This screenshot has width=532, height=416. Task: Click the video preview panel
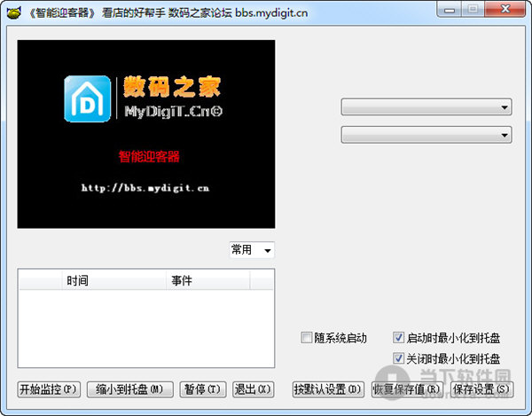point(146,134)
